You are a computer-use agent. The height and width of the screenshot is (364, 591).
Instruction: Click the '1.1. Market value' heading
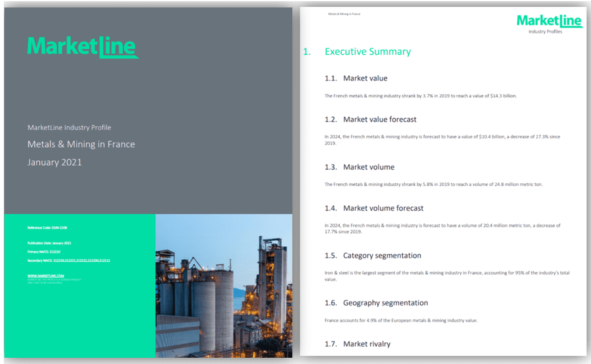356,79
